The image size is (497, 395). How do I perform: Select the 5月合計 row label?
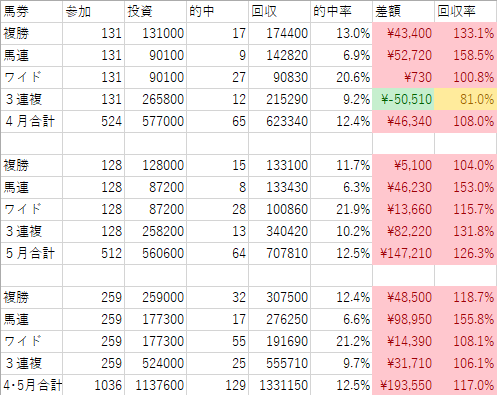pyautogui.click(x=31, y=253)
